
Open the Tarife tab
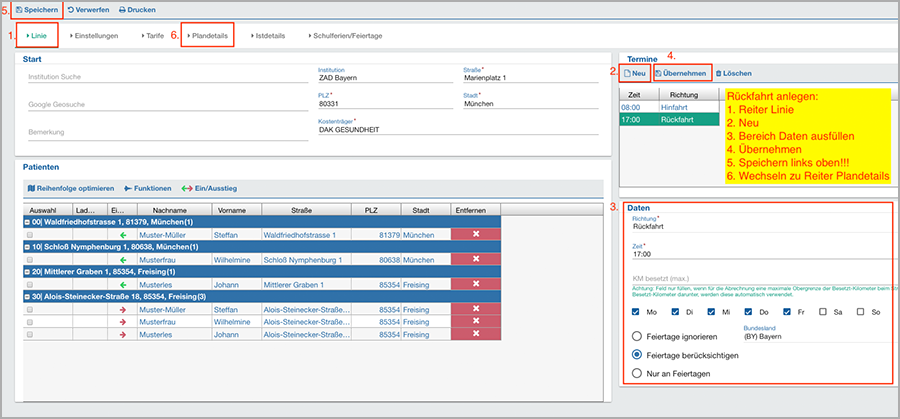(x=152, y=36)
